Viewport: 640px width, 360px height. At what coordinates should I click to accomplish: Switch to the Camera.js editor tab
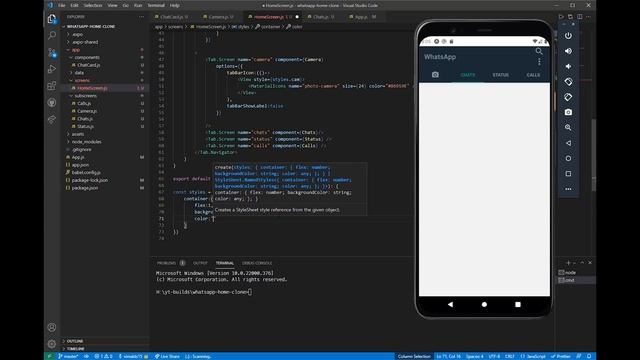tap(219, 17)
